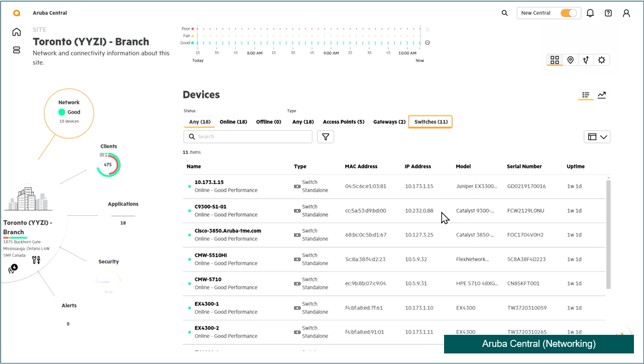Click the device search field

tap(248, 136)
